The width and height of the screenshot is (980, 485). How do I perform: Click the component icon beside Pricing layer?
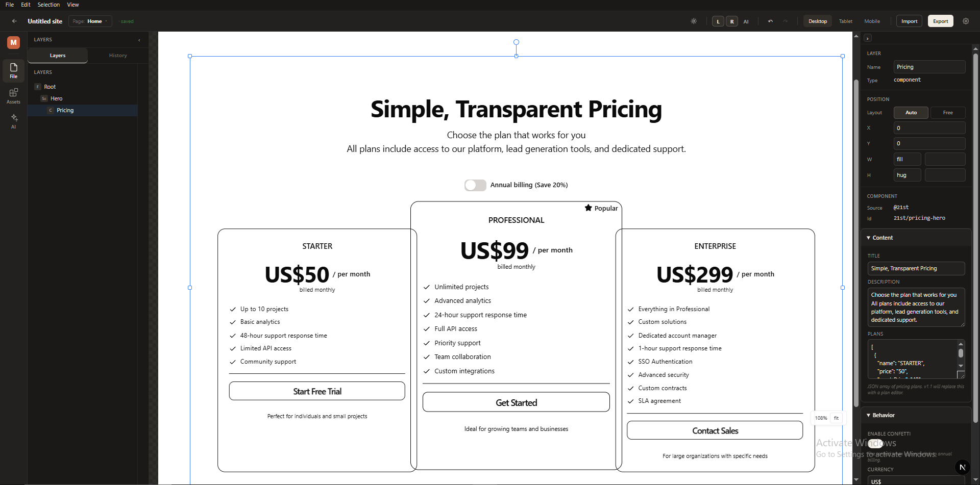tap(51, 110)
